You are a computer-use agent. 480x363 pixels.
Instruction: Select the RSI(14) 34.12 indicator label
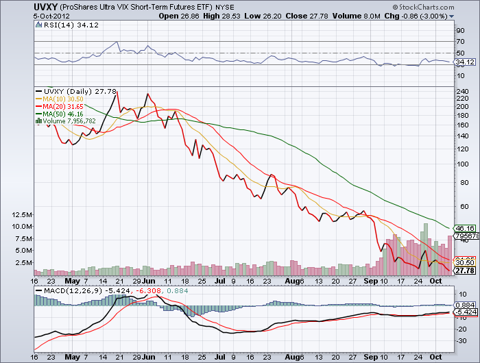coord(71,25)
